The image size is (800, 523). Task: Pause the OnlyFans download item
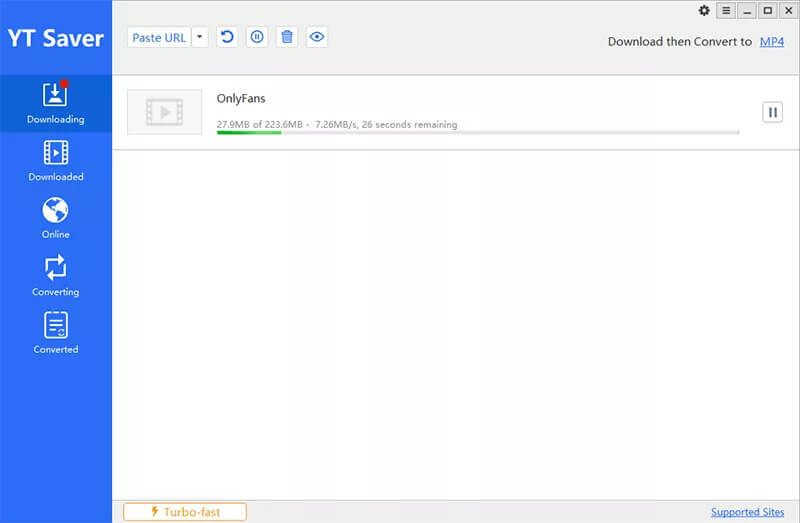772,112
